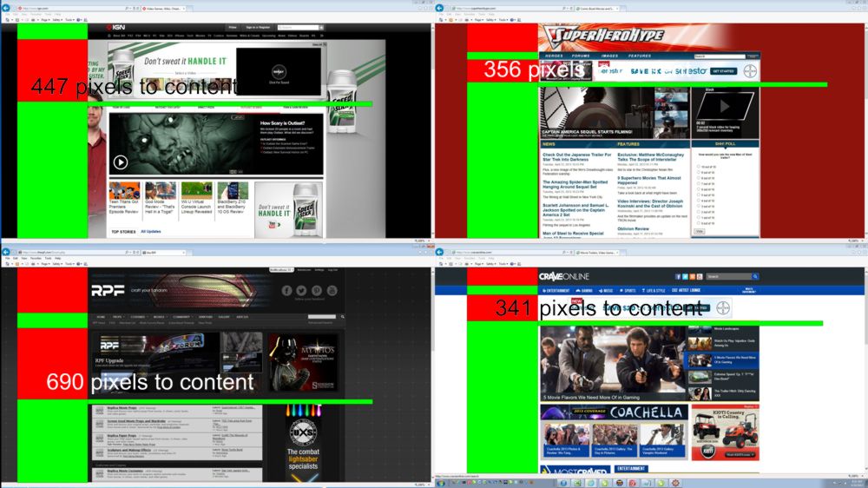Play the black video on SuperHeroHype

click(725, 105)
